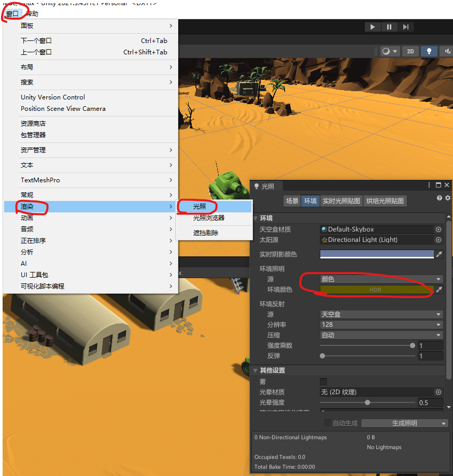The width and height of the screenshot is (453, 476).
Task: Open Lighting panel three-dot options menu
Action: point(429,185)
